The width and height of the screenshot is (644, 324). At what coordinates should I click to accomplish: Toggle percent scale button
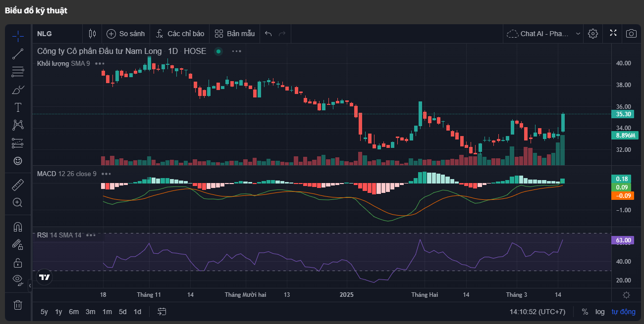pyautogui.click(x=585, y=312)
